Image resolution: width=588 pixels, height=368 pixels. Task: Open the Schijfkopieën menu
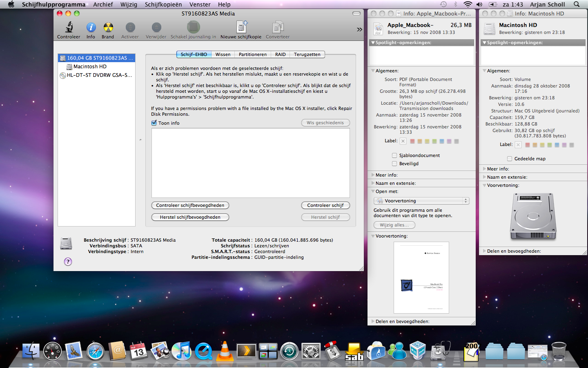click(x=163, y=4)
